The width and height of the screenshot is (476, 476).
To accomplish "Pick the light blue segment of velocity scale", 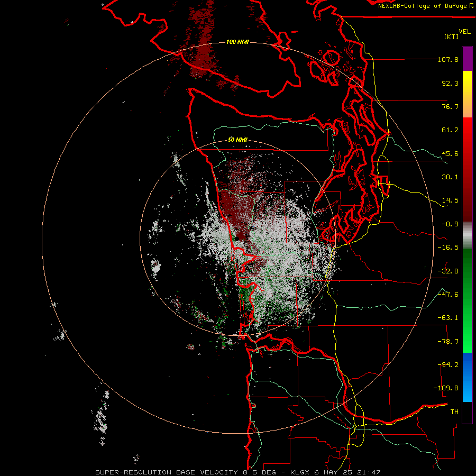I will (x=467, y=390).
